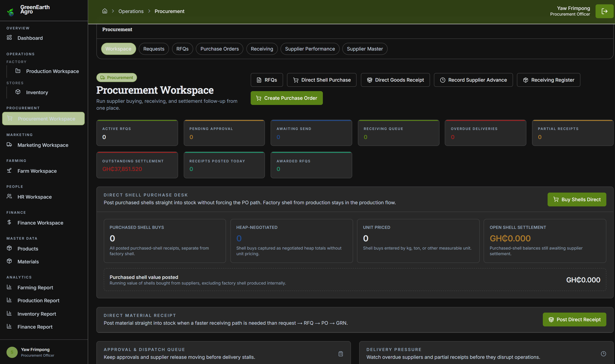Click the Inventory Report chart icon
This screenshot has height=364, width=615.
(x=9, y=313)
